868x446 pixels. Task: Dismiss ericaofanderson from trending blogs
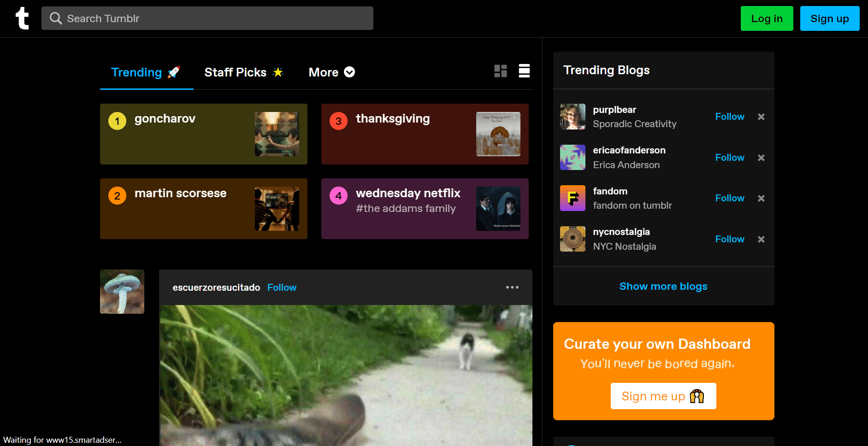point(761,158)
